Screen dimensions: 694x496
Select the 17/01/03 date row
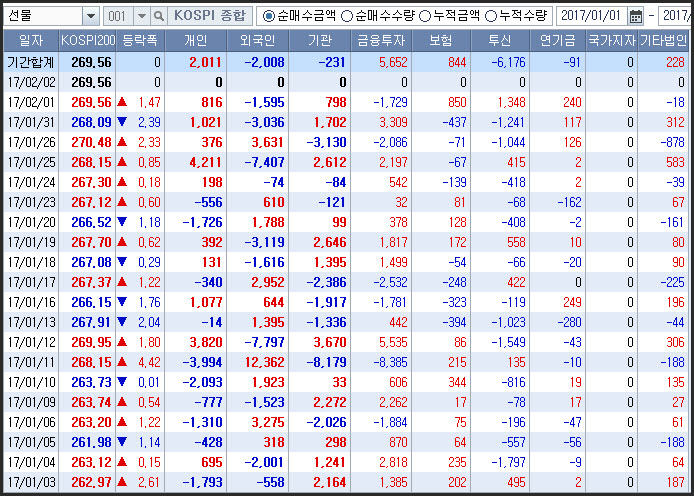(346, 482)
